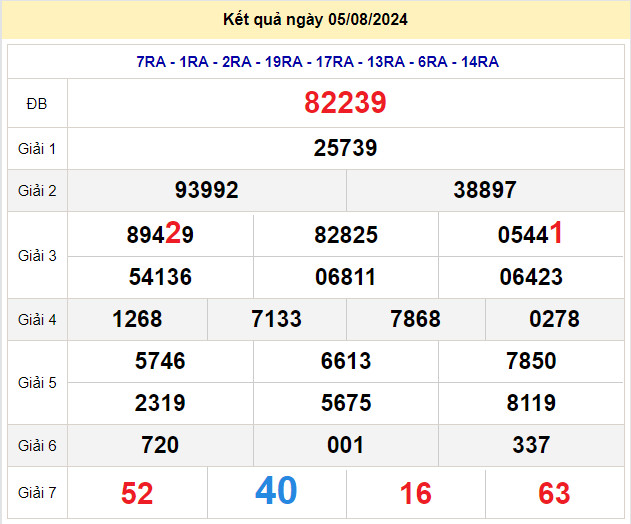Select the number 7133
Viewport: 631px width, 524px height.
(276, 319)
